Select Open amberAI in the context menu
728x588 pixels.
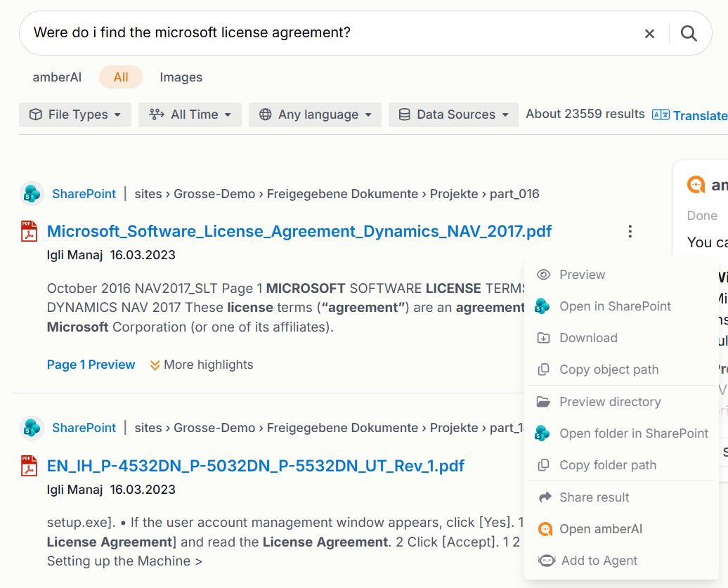pyautogui.click(x=621, y=529)
